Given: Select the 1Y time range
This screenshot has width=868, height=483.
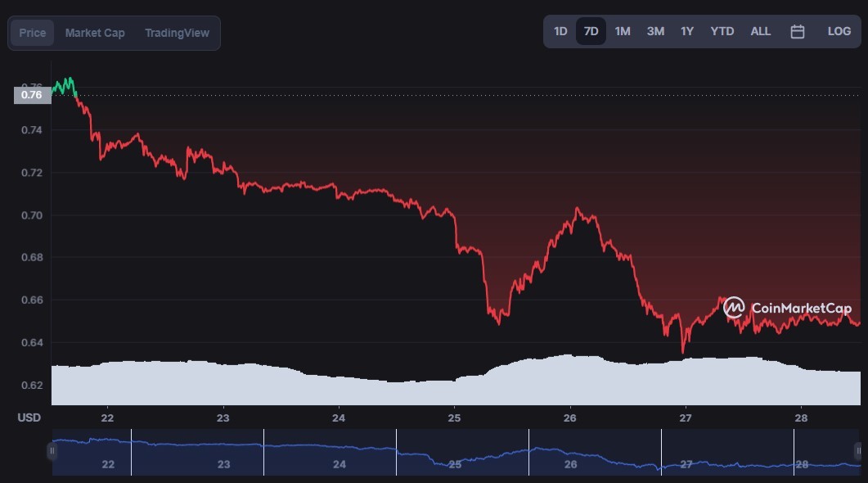Looking at the screenshot, I should tap(687, 32).
